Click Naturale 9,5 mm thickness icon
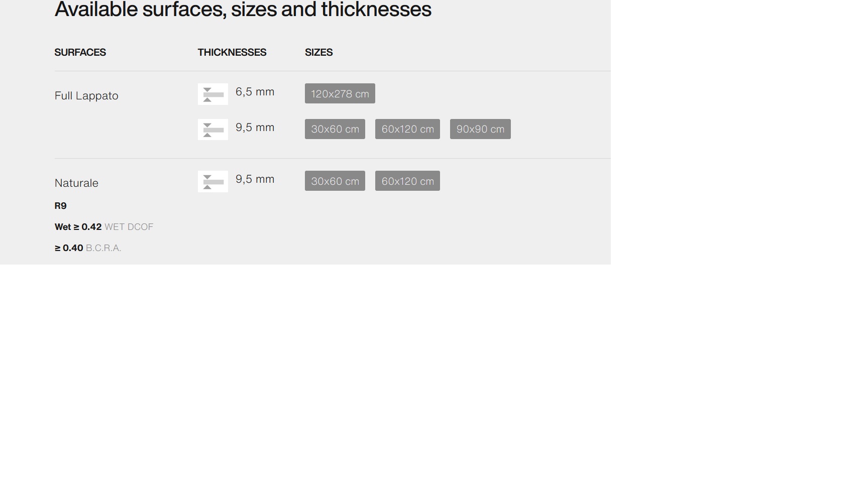 pos(213,181)
